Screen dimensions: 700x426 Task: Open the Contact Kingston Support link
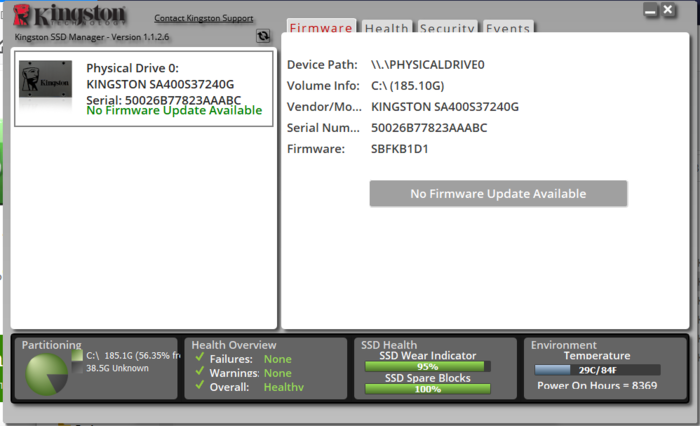coord(204,18)
